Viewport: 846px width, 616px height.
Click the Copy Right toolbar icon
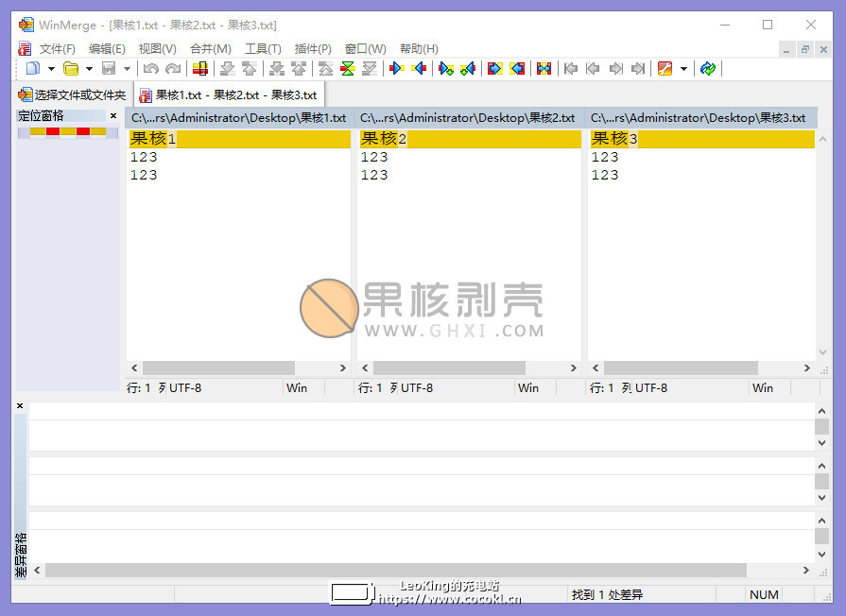(397, 69)
